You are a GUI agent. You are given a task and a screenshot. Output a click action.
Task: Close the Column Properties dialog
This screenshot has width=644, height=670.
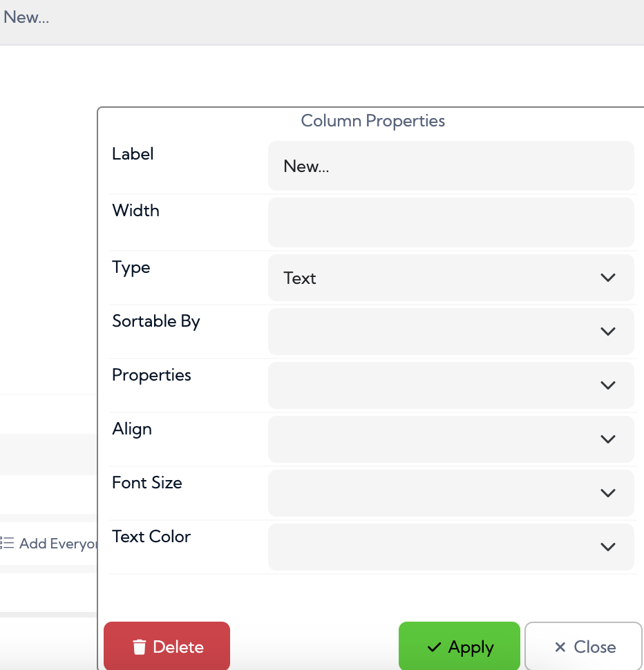[583, 647]
